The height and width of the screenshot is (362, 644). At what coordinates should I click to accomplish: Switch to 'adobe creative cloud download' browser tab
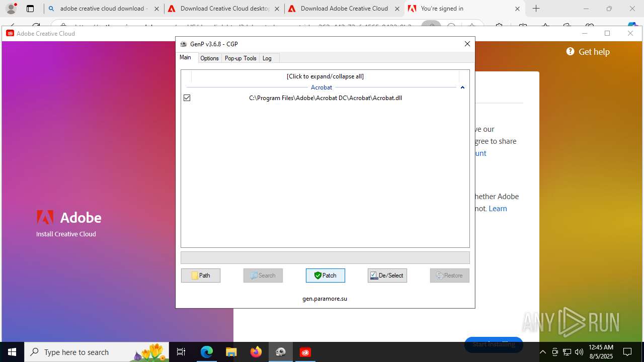point(104,9)
